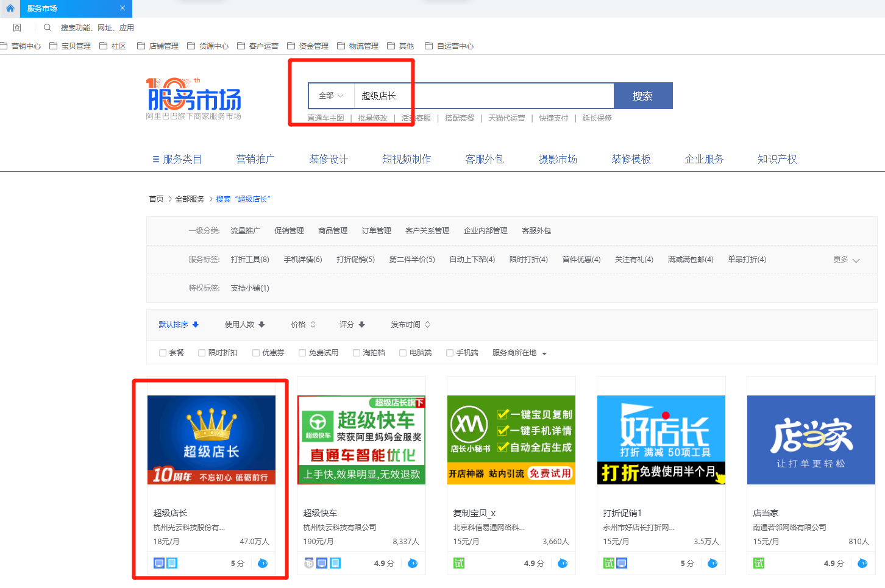
Task: Filter by 打折工具(8) tag
Action: (x=250, y=260)
